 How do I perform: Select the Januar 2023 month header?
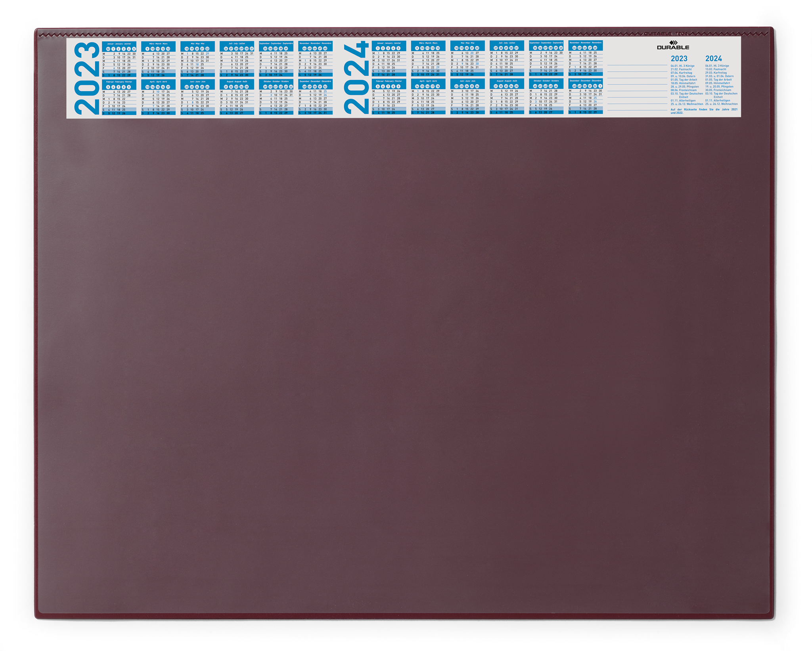(119, 44)
